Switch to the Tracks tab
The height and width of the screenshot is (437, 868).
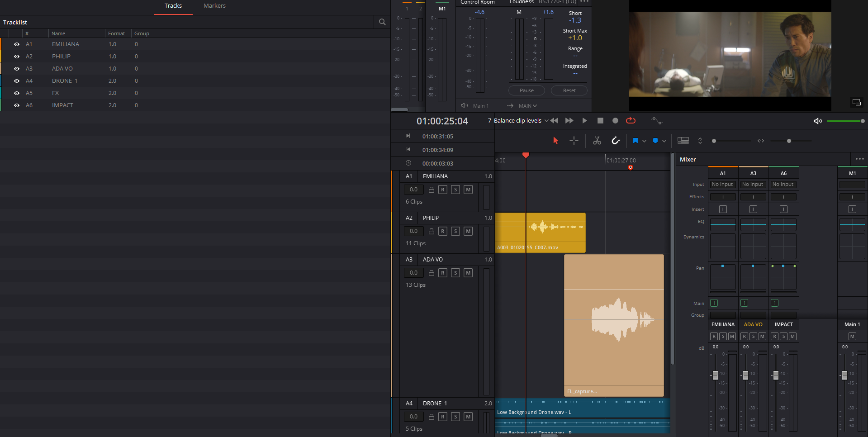coord(173,6)
